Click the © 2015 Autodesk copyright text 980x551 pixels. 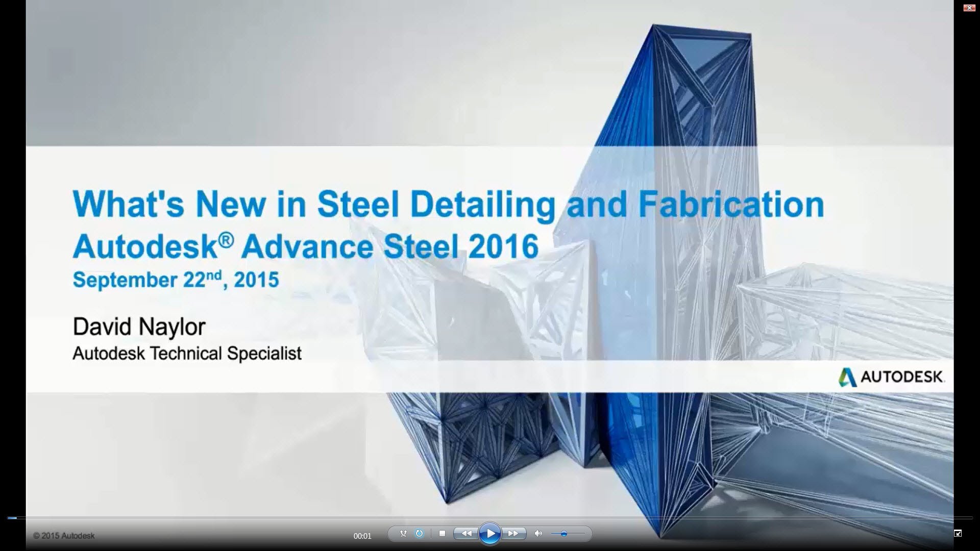coord(64,536)
